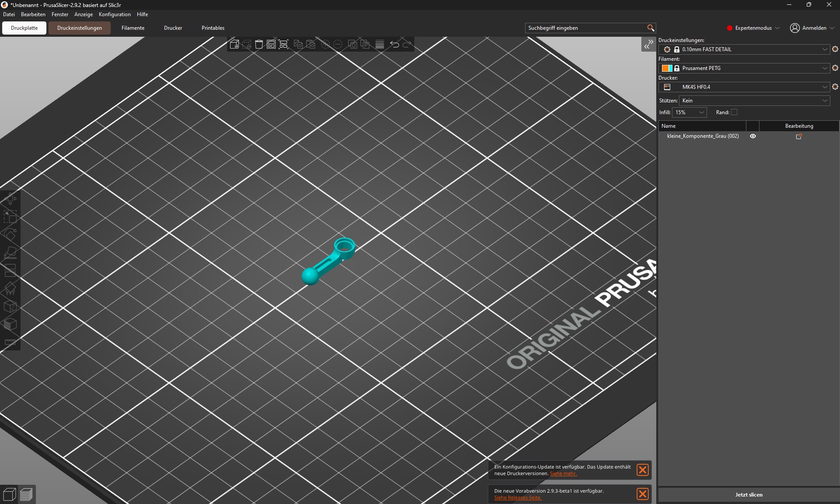Screen dimensions: 840x504
Task: Switch to 3D editor view icon
Action: 10,495
